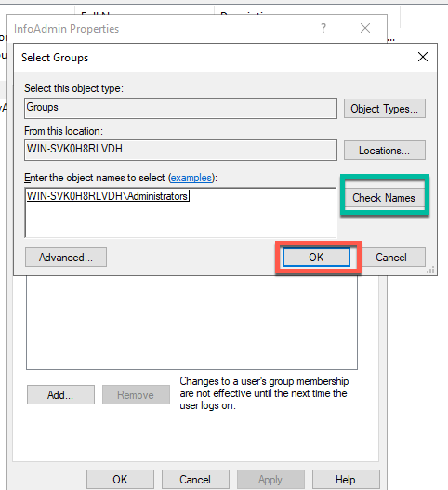Click the empty Member Of list area
Image resolution: width=448 pixels, height=490 pixels.
click(191, 322)
